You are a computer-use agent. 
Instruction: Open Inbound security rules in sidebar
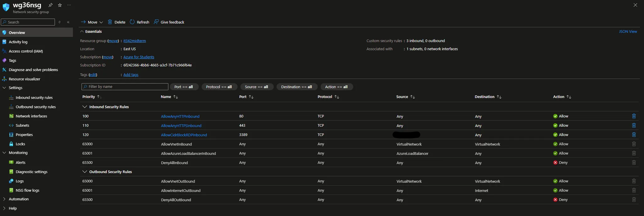[x=34, y=98]
